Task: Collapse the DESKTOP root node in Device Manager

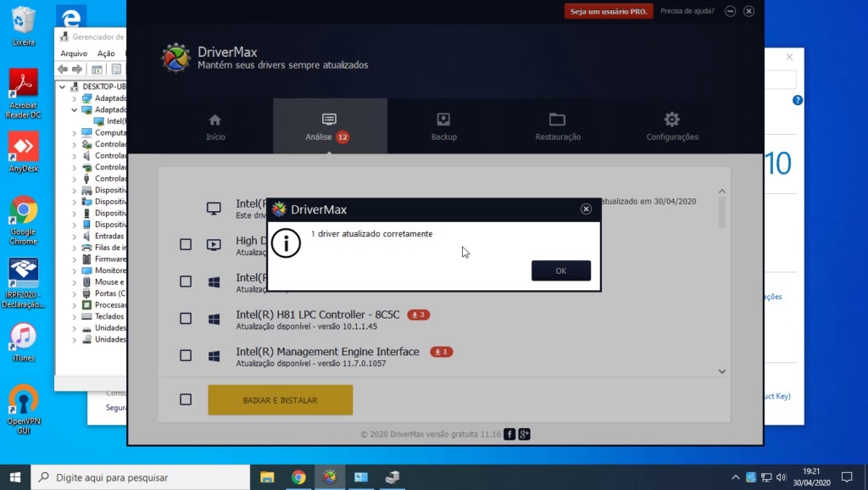Action: [x=63, y=87]
